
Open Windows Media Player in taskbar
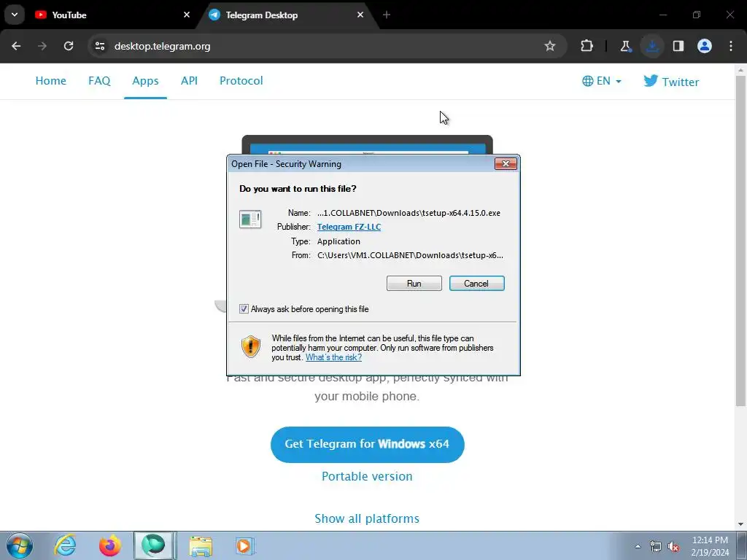pyautogui.click(x=245, y=545)
